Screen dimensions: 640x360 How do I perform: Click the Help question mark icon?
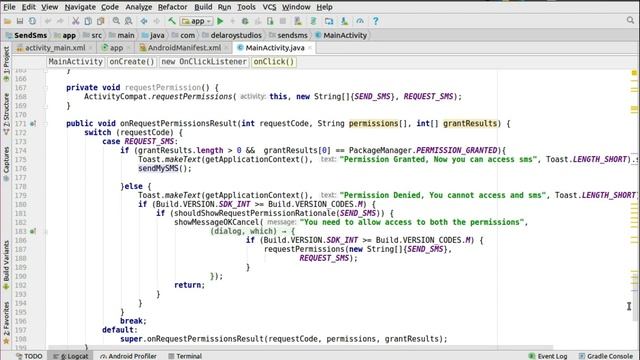376,21
